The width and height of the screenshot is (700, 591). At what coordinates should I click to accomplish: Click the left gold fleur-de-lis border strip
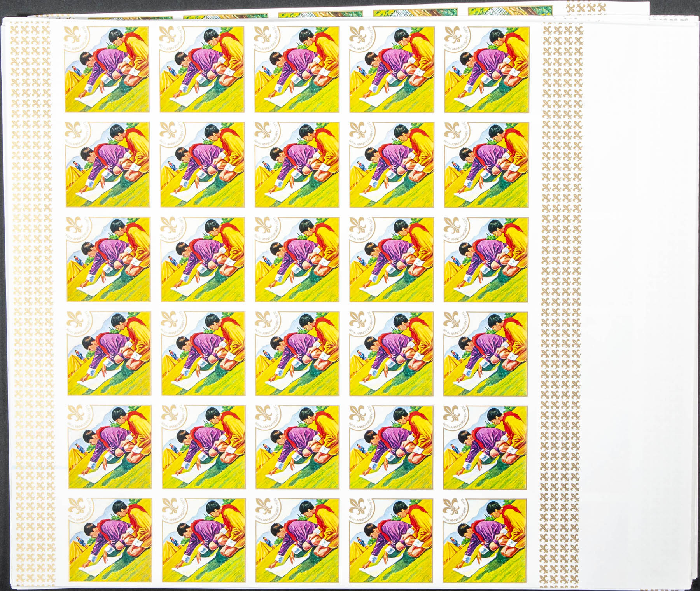(32, 272)
